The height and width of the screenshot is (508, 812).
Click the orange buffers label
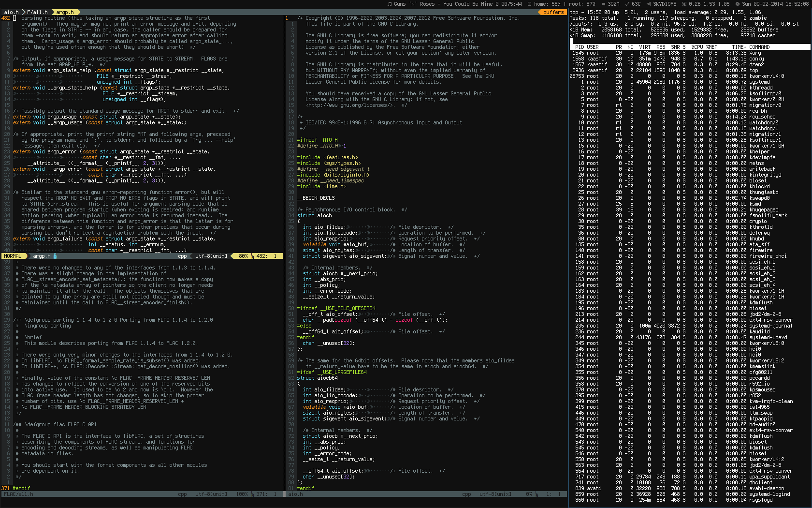click(x=553, y=12)
